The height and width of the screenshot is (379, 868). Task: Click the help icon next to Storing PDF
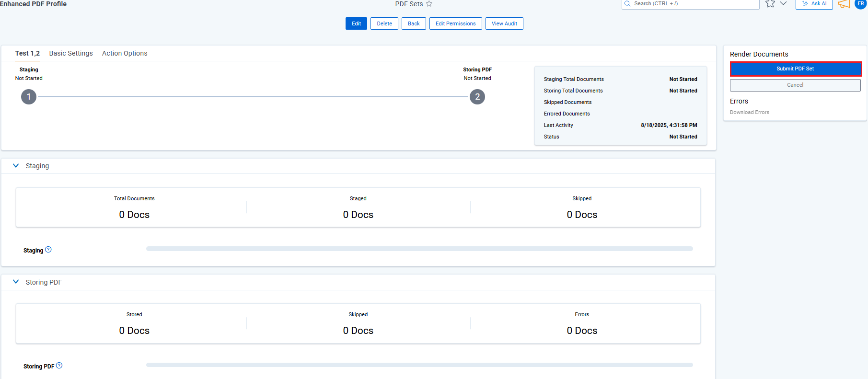pos(59,366)
